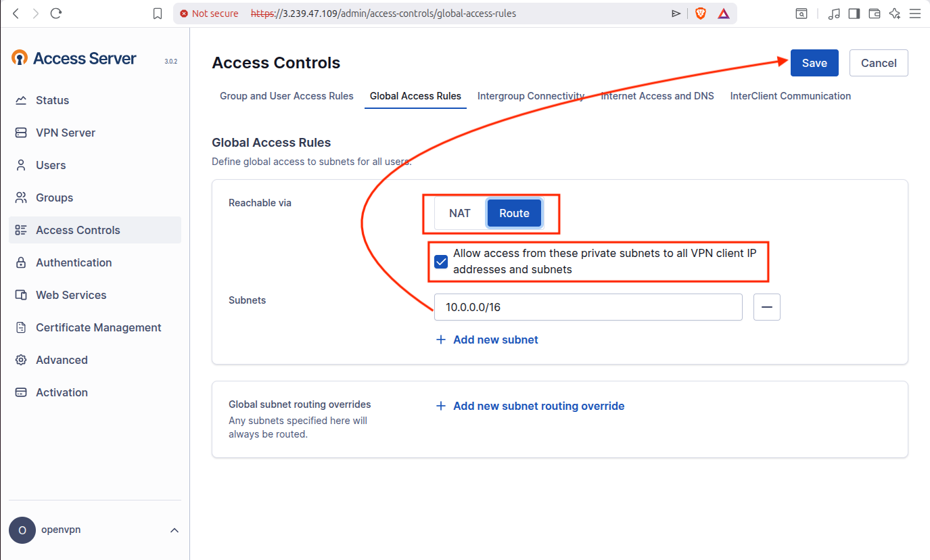Click Add new subnet routing override link
Image resolution: width=930 pixels, height=560 pixels.
pos(538,406)
